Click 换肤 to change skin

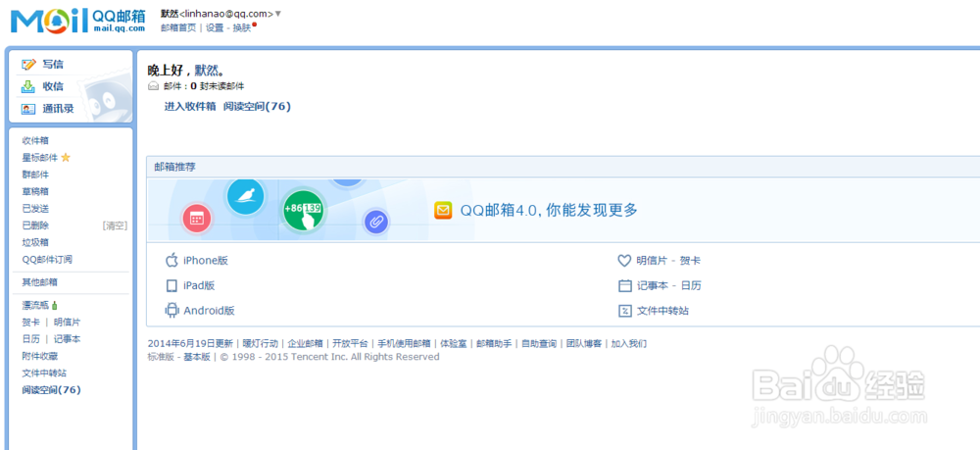(242, 27)
